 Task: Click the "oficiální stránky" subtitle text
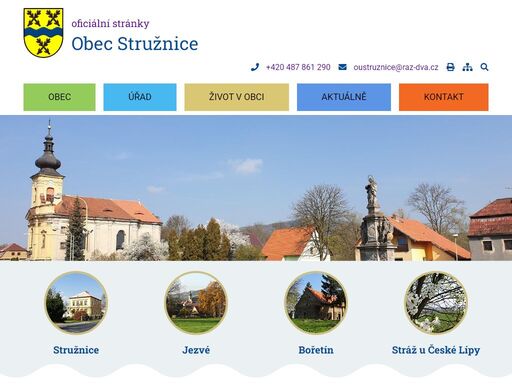(x=110, y=24)
